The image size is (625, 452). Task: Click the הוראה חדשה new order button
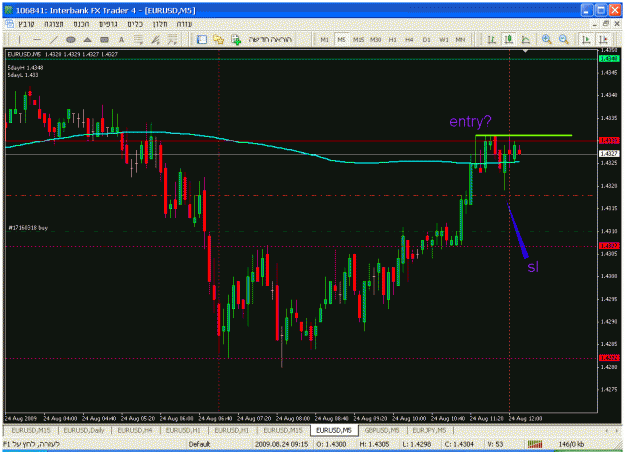270,39
